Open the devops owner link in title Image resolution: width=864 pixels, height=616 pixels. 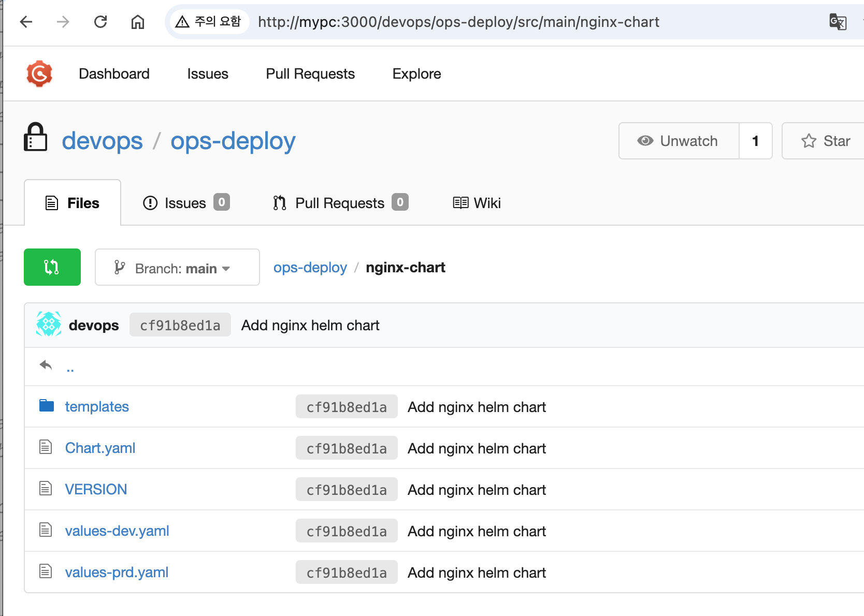point(102,141)
